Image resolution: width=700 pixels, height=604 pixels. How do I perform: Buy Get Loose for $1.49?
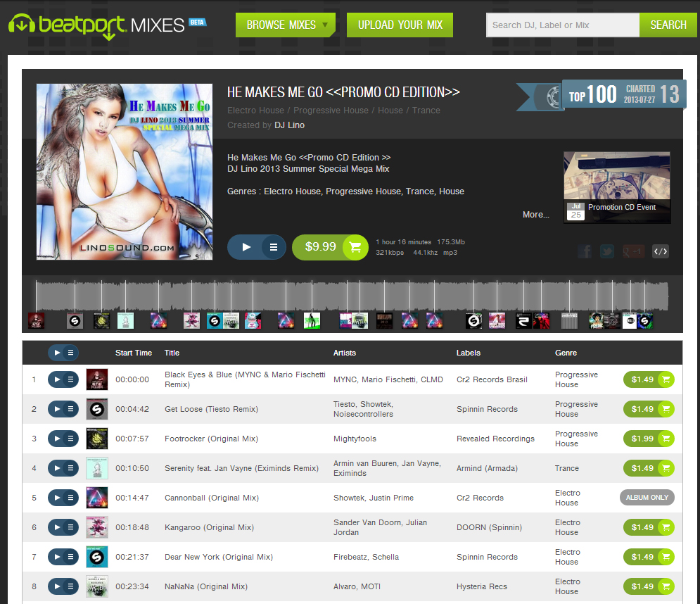pos(649,409)
